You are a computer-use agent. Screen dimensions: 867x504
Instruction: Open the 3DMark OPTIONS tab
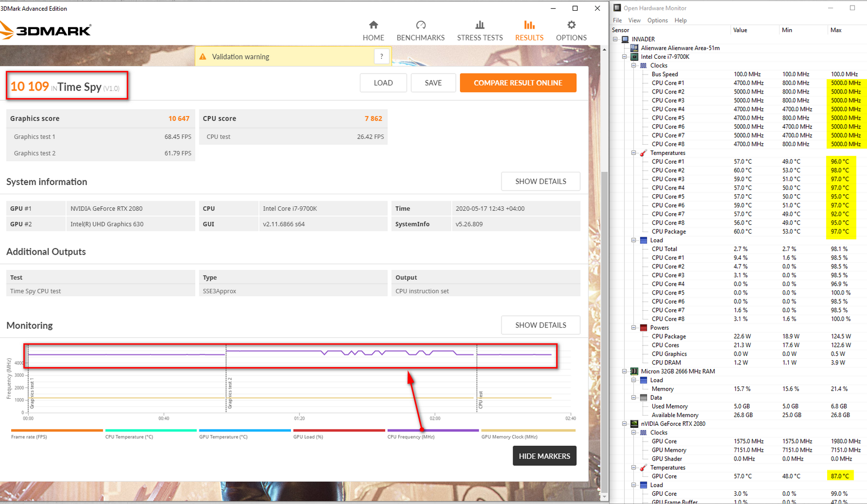point(572,31)
